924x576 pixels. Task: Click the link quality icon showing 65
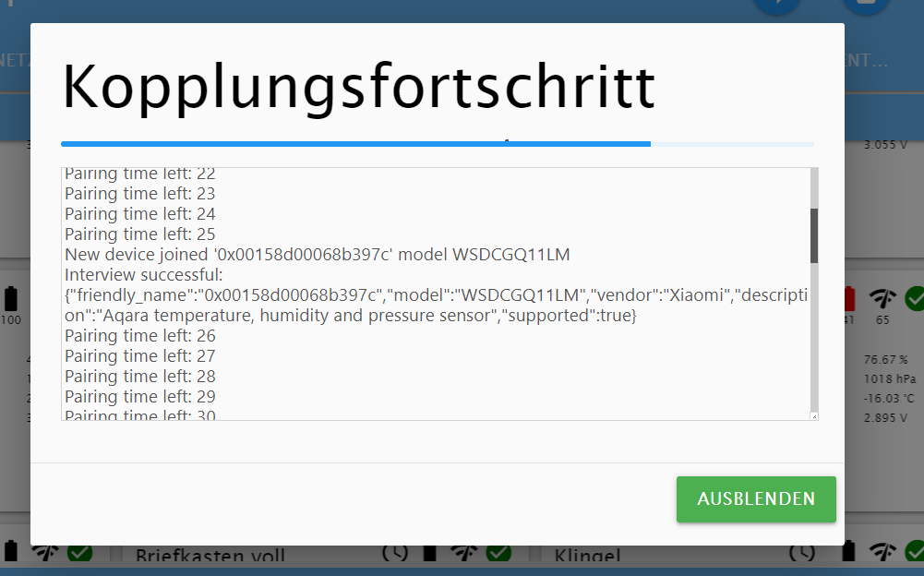(882, 298)
